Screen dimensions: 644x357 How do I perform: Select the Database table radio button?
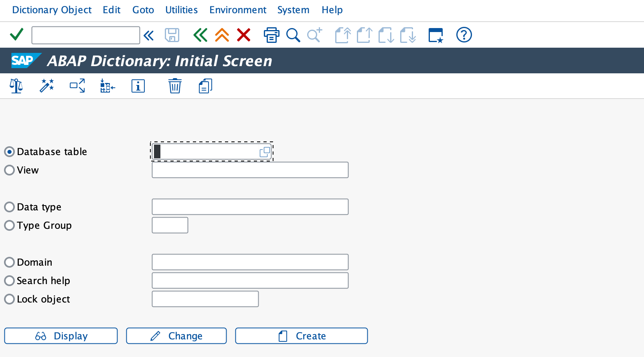[9, 152]
